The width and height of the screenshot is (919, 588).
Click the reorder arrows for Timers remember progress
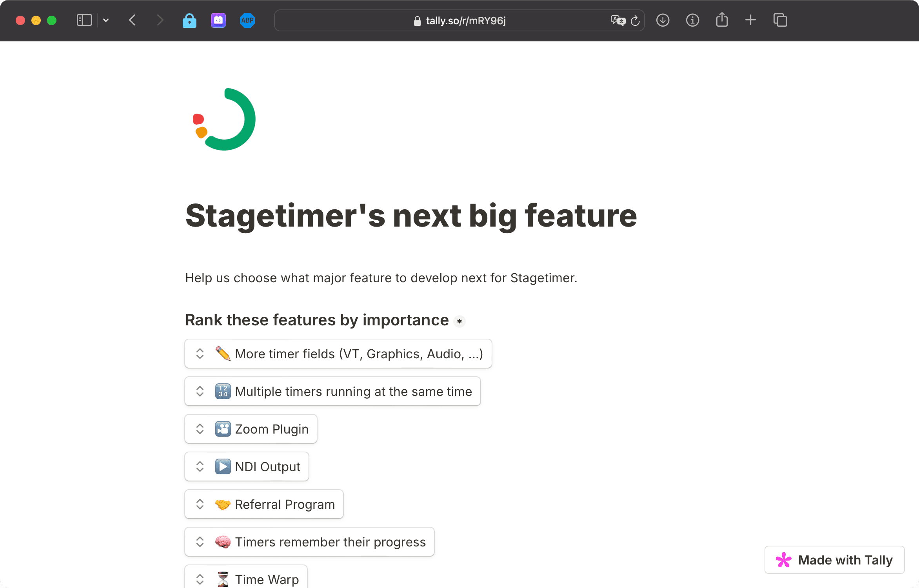(x=200, y=542)
